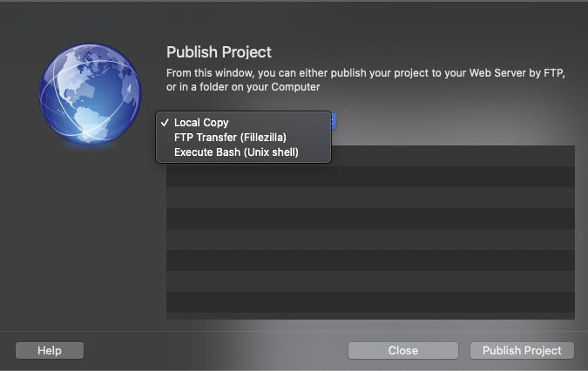Viewport: 588px width, 371px height.
Task: Open the Help button
Action: [50, 350]
